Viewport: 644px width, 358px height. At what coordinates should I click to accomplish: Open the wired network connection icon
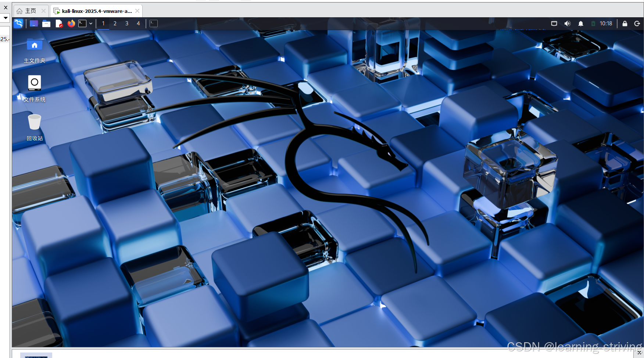pos(554,23)
